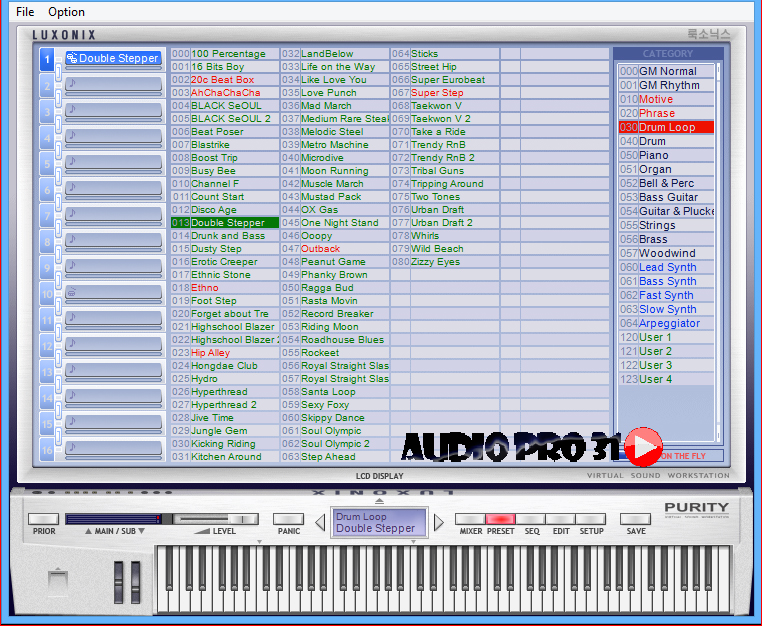This screenshot has width=762, height=626.
Task: Click the category list scrollbar
Action: pyautogui.click(x=718, y=253)
